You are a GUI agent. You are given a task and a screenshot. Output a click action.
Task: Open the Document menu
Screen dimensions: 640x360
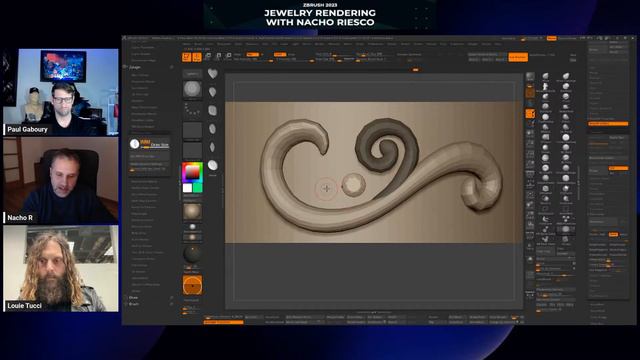click(x=224, y=44)
